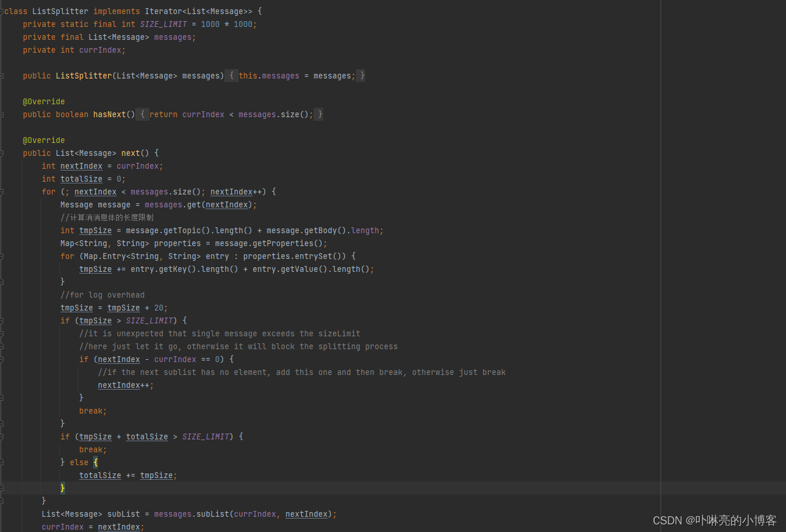Click the @Override annotation above next()
This screenshot has width=786, height=532.
coord(44,140)
